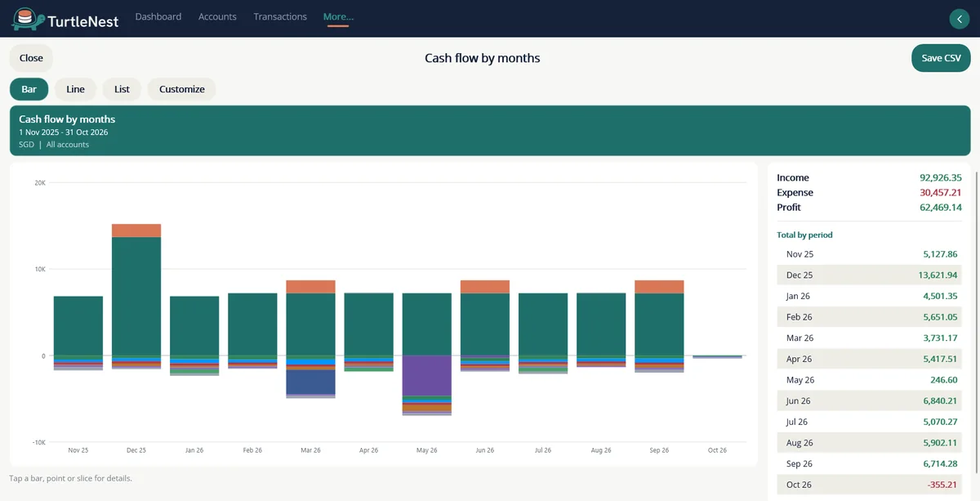This screenshot has height=501, width=980.
Task: Click the Profit total 62,469.14
Action: tap(941, 208)
